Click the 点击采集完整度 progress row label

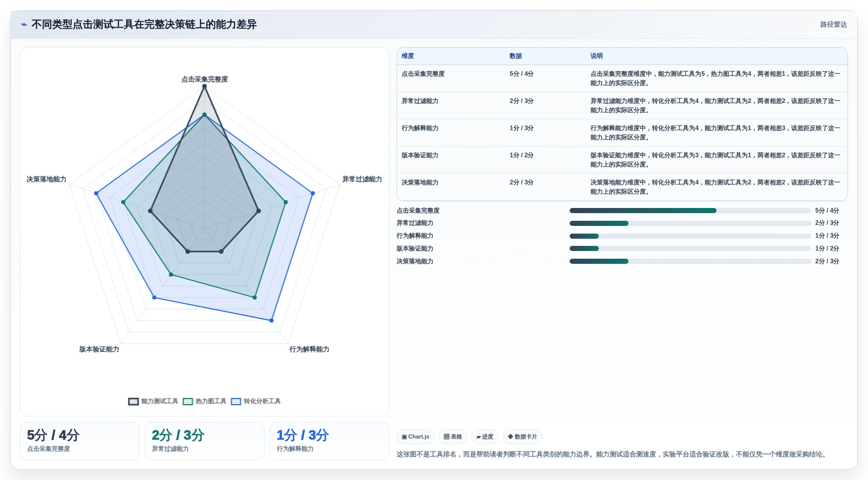click(x=418, y=211)
